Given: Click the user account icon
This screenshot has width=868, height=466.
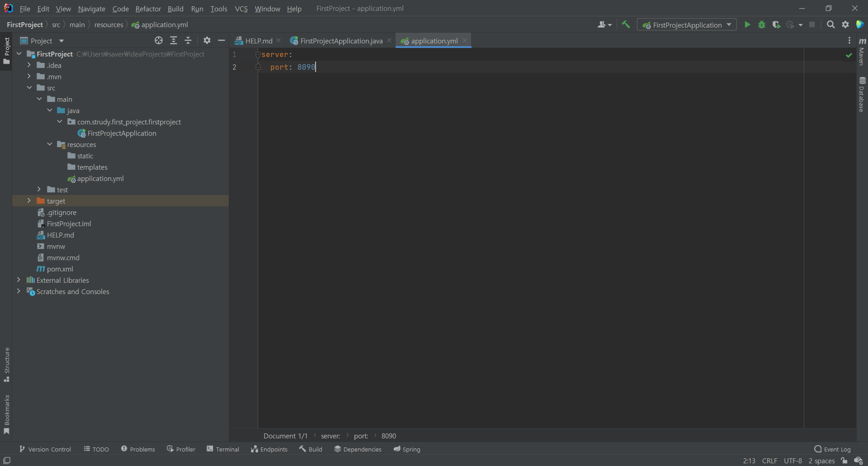Looking at the screenshot, I should 604,25.
